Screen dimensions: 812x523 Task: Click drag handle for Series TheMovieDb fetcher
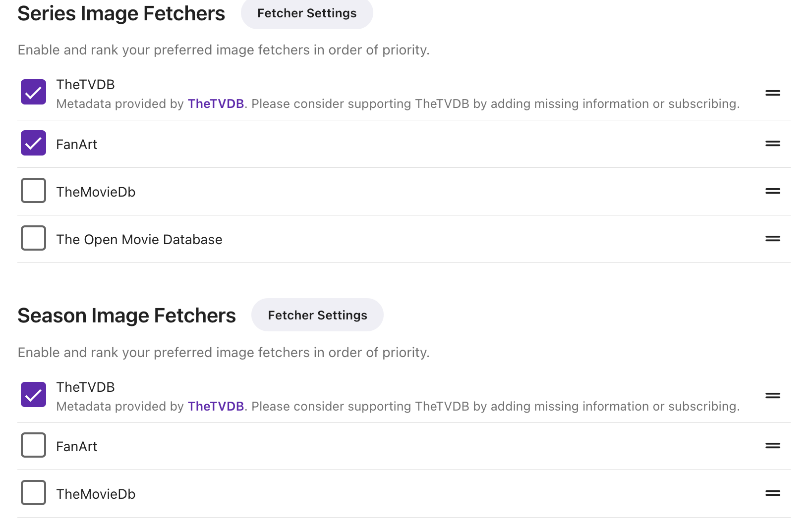pyautogui.click(x=772, y=191)
